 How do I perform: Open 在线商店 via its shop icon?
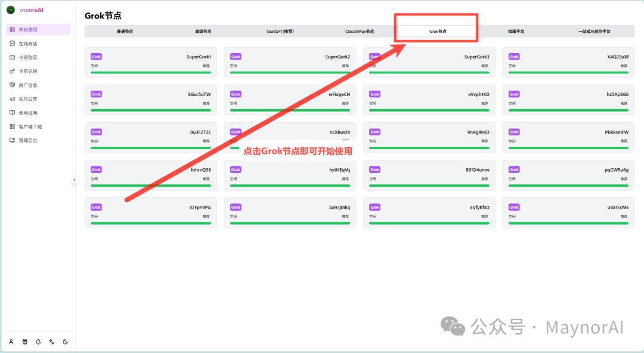[x=13, y=44]
